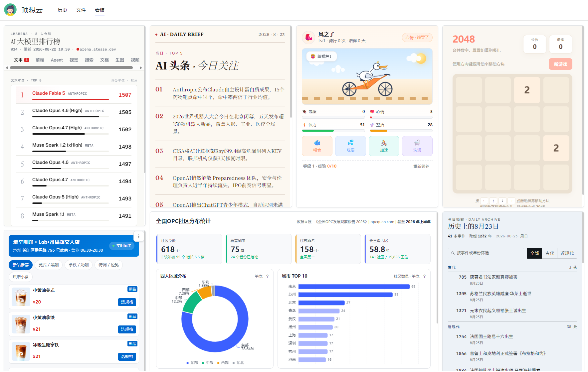Open the opcquan.com data source link
The height and width of the screenshot is (372, 588).
[382, 222]
